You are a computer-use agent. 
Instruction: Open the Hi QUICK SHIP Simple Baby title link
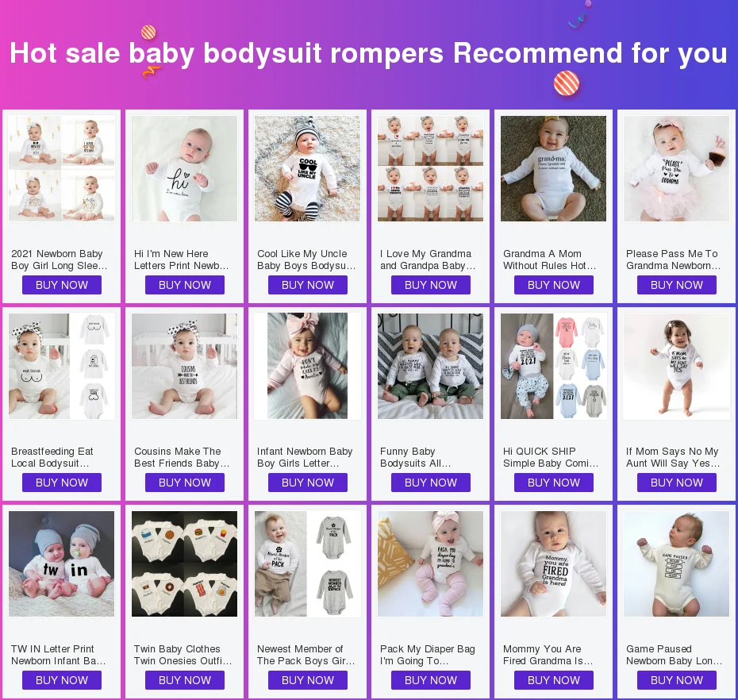click(x=551, y=458)
